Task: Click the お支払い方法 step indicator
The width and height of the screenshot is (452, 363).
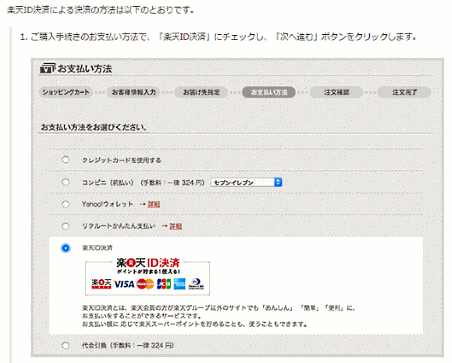Action: 269,92
